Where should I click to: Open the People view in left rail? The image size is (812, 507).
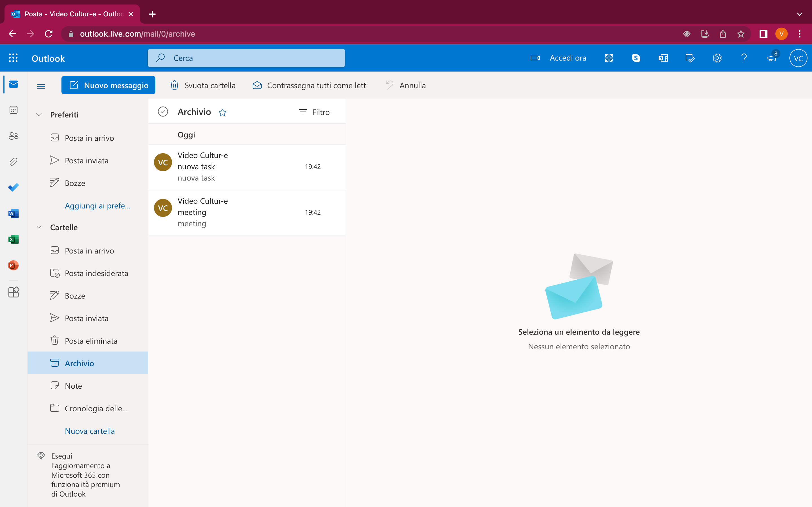click(x=13, y=136)
